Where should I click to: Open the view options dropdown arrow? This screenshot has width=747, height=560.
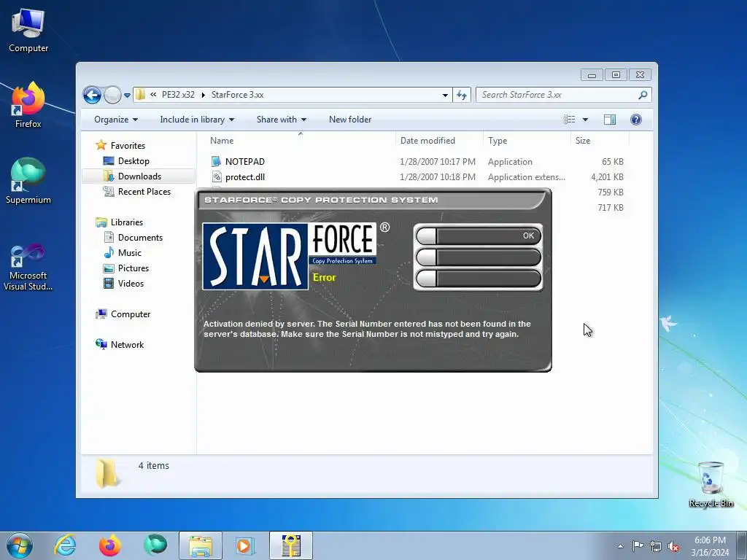585,120
